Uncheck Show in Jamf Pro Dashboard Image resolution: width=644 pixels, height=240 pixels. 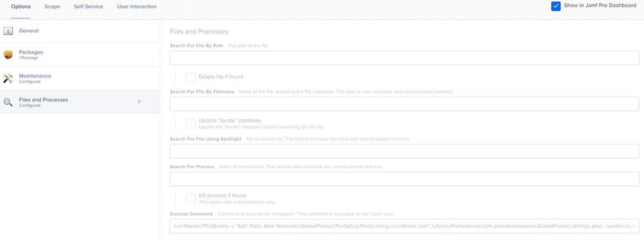click(556, 6)
